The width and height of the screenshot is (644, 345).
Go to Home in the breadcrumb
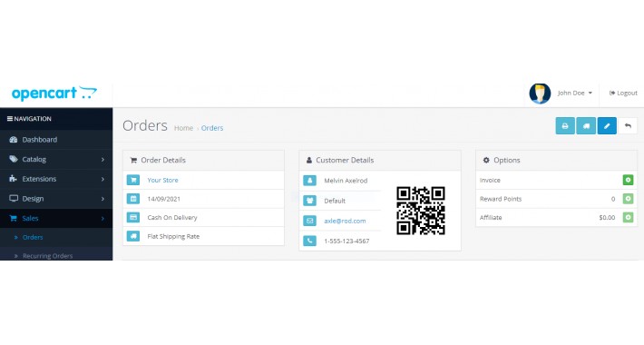183,128
